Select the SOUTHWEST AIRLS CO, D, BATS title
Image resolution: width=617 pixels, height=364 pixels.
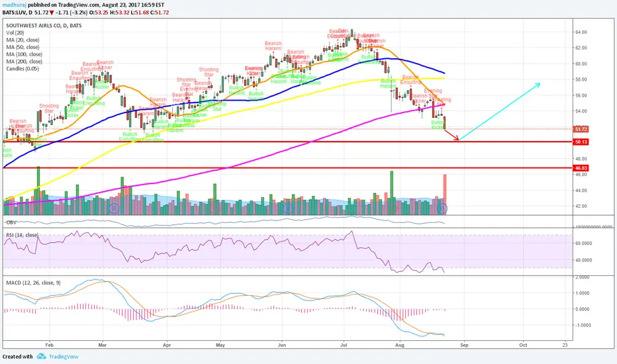[44, 26]
